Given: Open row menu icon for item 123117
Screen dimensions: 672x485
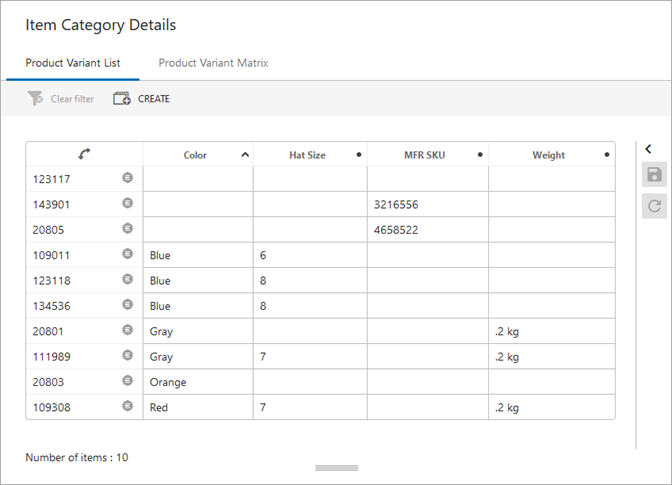Looking at the screenshot, I should (x=127, y=178).
